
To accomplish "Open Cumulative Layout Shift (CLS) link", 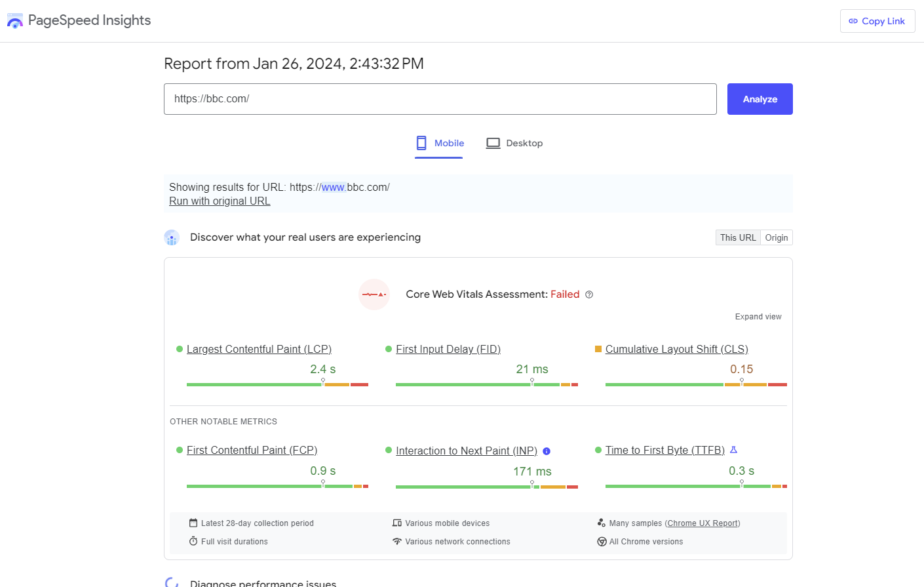I will [x=677, y=349].
